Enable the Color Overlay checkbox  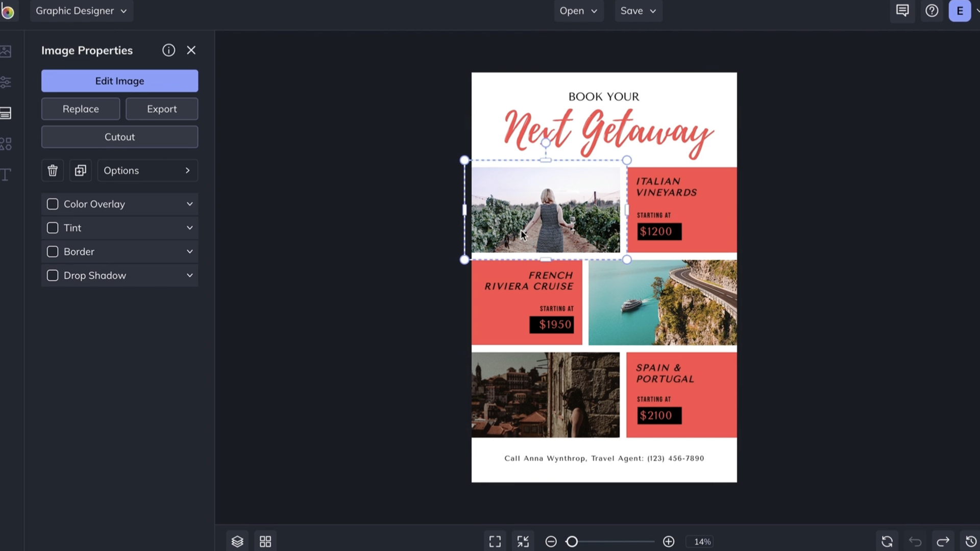point(53,204)
